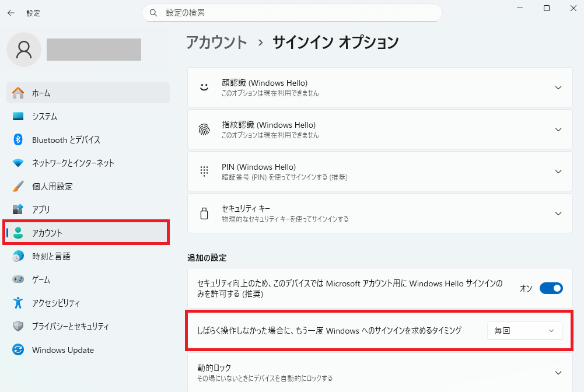This screenshot has width=584, height=392.
Task: Click the face recognition smiley icon
Action: [x=204, y=87]
